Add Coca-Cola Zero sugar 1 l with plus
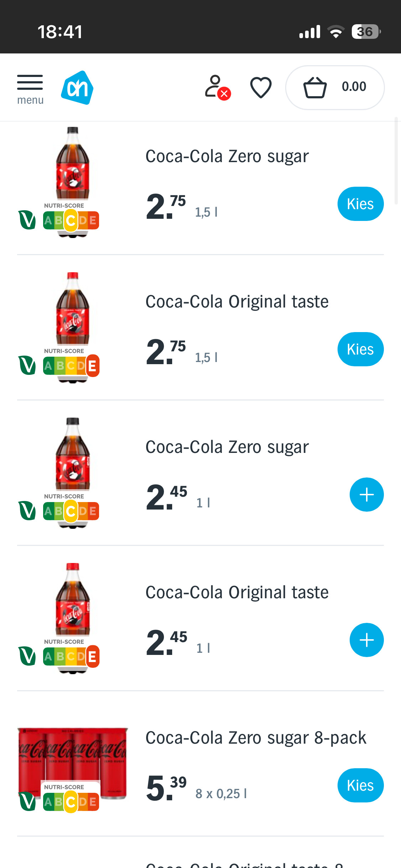 (366, 495)
